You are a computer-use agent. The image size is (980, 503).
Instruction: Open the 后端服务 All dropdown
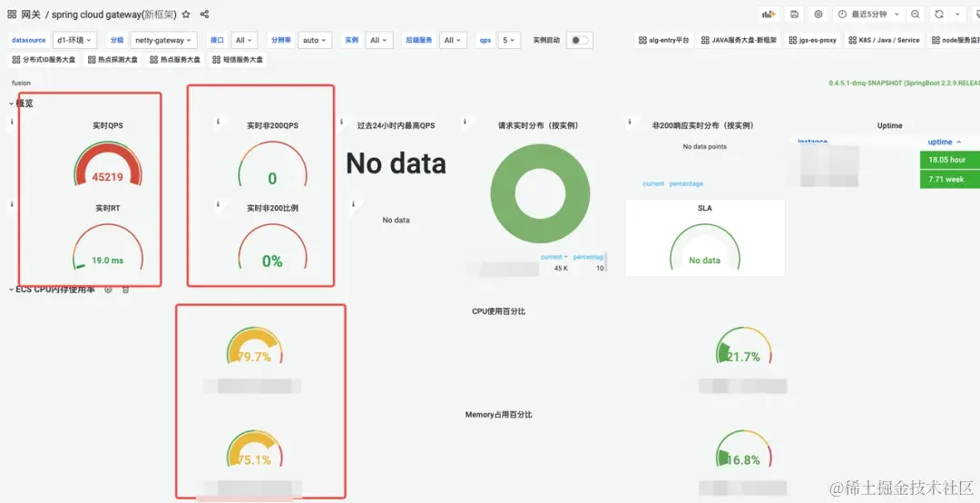453,40
